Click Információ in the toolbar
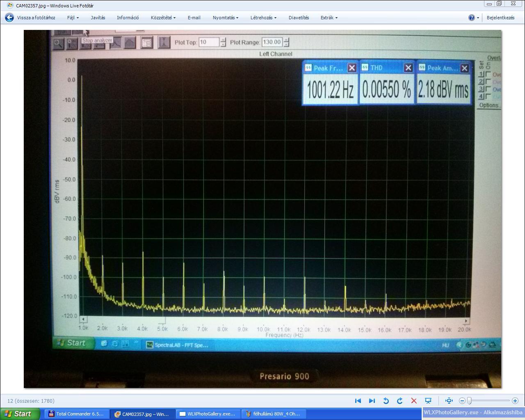This screenshot has height=420, width=525. tap(128, 18)
